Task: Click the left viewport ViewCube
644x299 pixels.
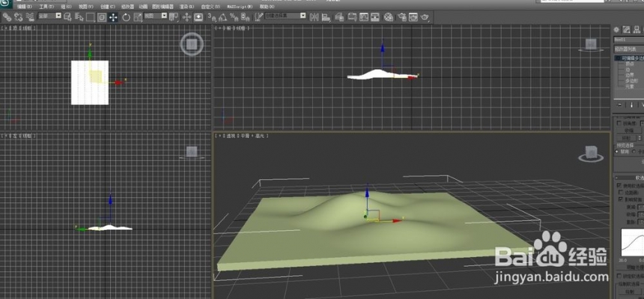Action: 192,153
